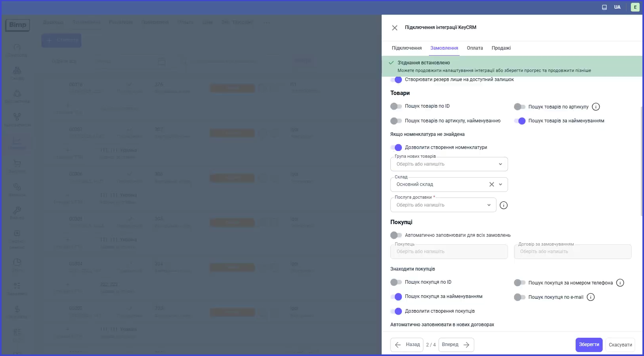
Task: Enable Автоматично заповнювати для всіх замовлень
Action: (396, 235)
